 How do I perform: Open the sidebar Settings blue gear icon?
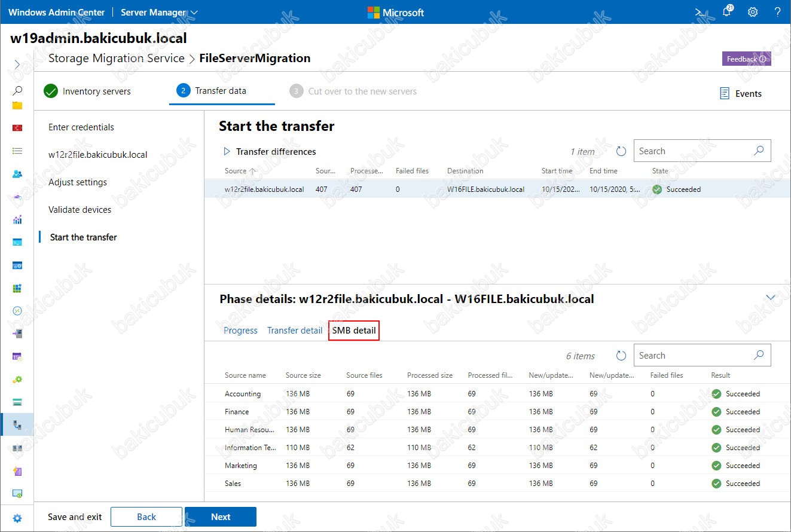(17, 518)
